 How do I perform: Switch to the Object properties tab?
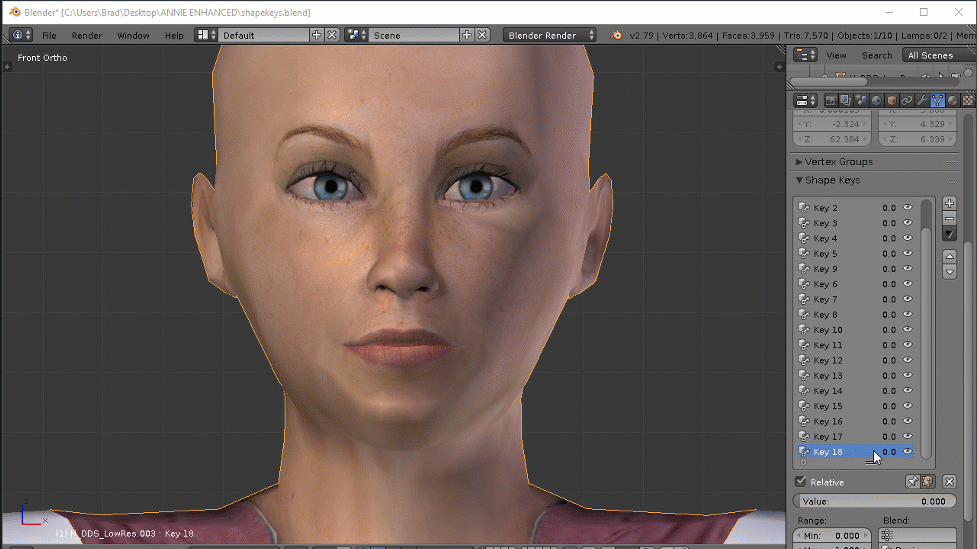tap(892, 100)
